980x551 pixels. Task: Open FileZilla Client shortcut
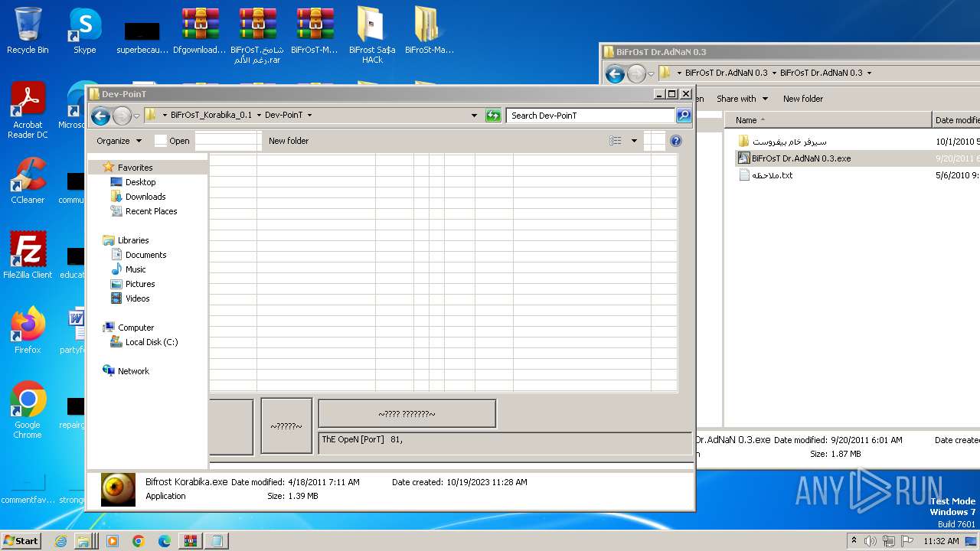(28, 256)
